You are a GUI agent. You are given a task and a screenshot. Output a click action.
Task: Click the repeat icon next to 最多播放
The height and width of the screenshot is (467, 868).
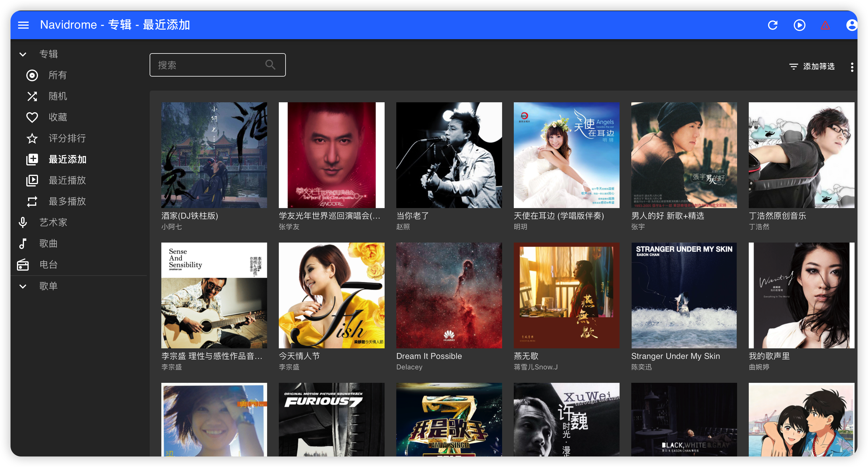click(32, 201)
